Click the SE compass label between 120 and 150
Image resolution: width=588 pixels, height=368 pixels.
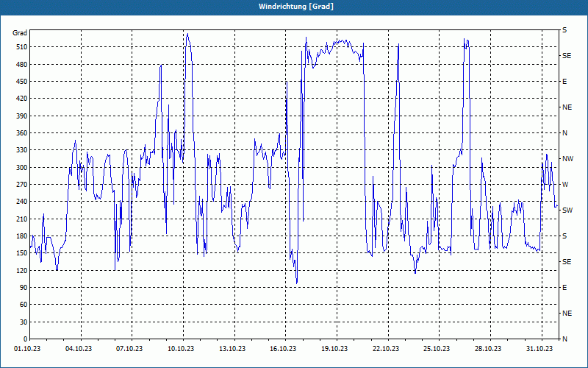pos(567,262)
